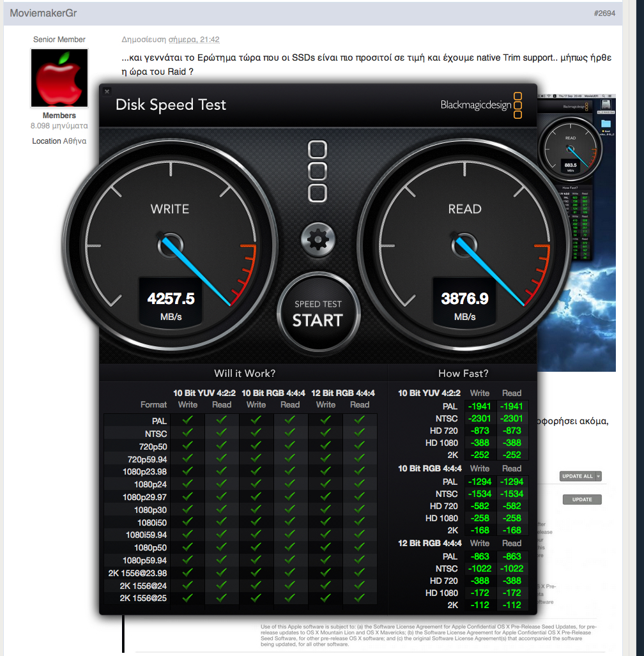This screenshot has height=656, width=644.
Task: Click the Spotlight search icon in background menu bar
Action: [604, 96]
